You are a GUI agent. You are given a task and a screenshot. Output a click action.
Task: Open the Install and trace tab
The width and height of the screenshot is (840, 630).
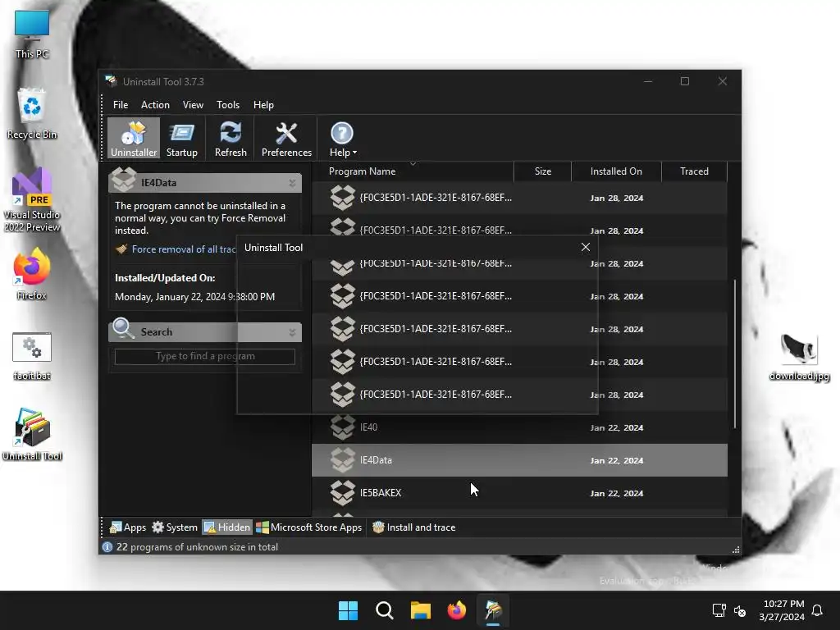coord(413,527)
